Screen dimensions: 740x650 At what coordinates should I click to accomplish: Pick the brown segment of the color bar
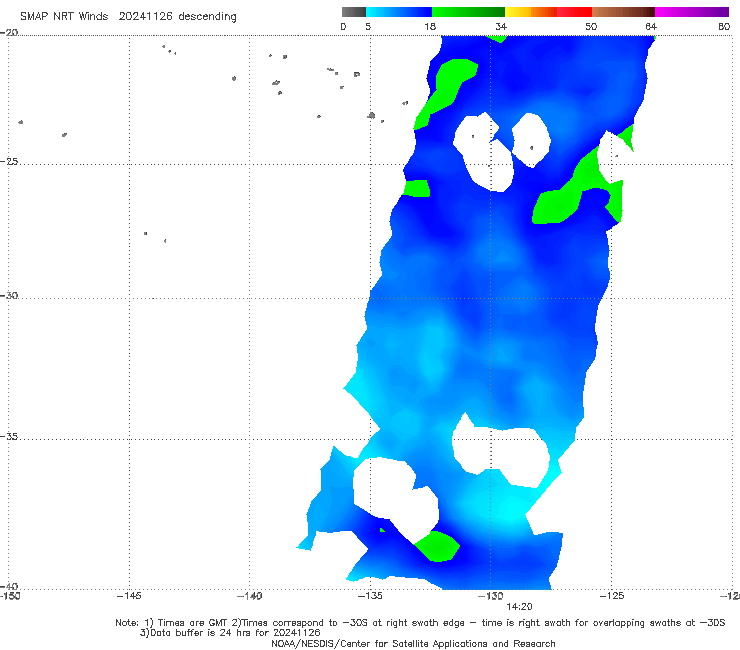click(x=623, y=12)
